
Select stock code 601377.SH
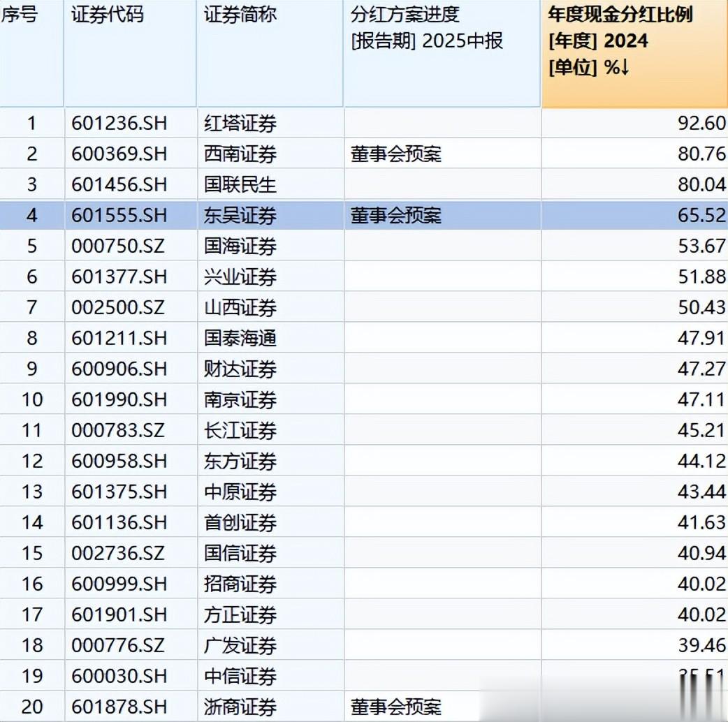point(119,277)
